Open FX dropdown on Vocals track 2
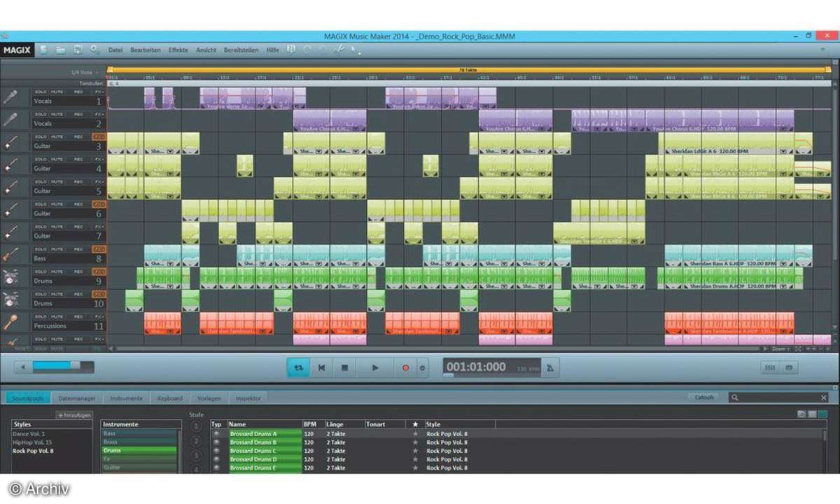Screen dimensions: 840x504 tap(99, 114)
